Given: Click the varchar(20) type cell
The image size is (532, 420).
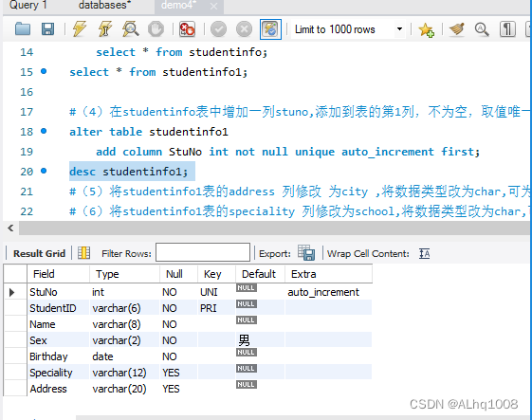Looking at the screenshot, I should point(124,389).
